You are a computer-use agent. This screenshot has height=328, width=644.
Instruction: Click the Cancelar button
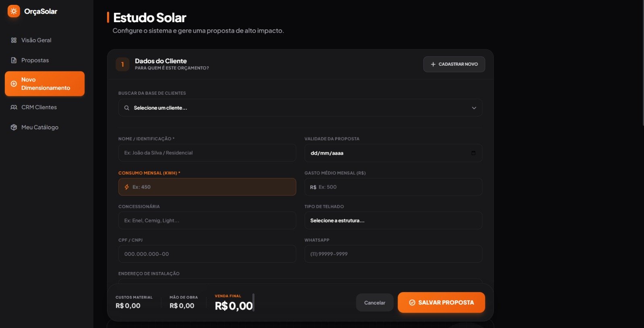click(x=375, y=302)
